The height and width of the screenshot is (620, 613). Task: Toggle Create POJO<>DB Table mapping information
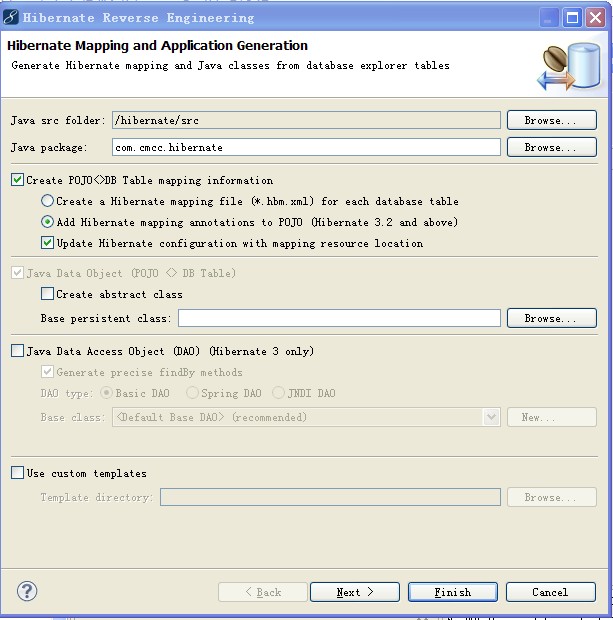pos(17,180)
